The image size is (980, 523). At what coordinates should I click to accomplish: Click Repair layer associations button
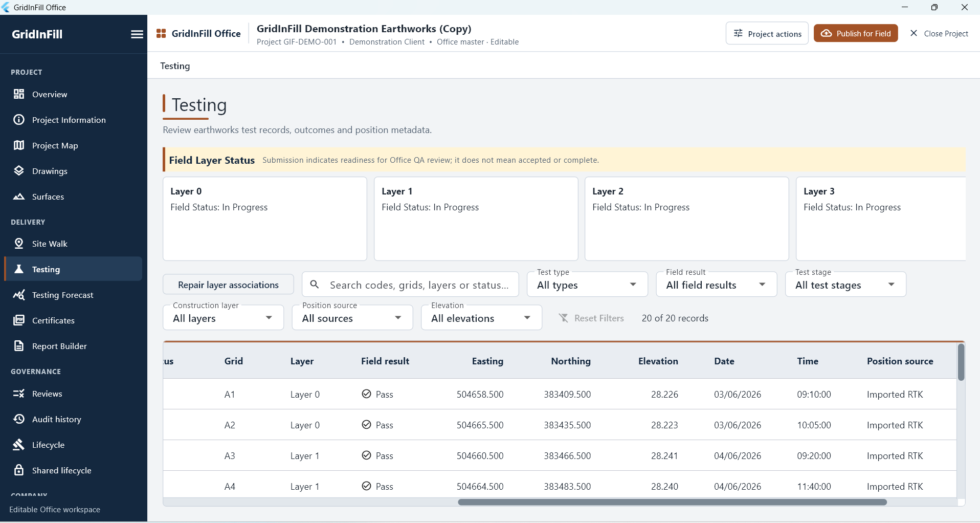(228, 285)
